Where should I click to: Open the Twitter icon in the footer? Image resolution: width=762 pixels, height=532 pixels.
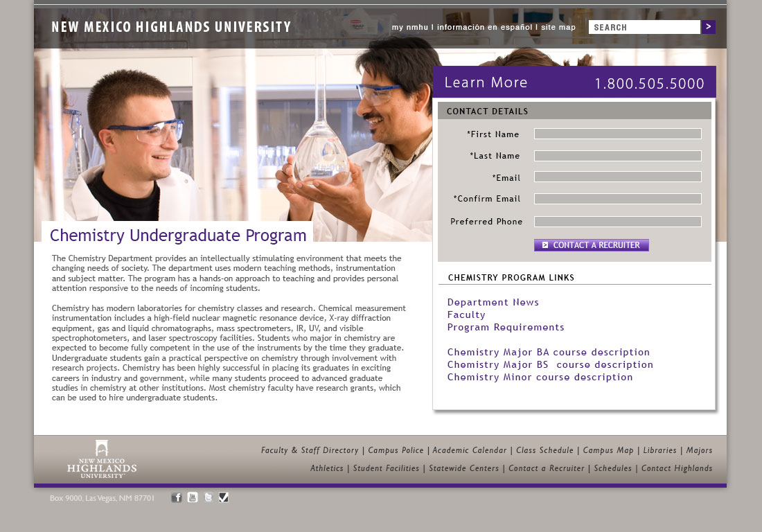point(209,497)
